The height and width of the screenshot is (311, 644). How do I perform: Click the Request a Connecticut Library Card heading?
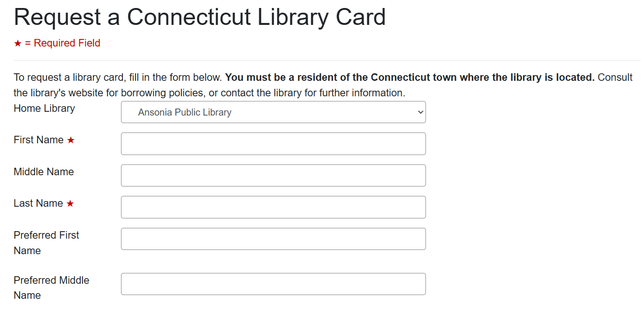[x=200, y=17]
